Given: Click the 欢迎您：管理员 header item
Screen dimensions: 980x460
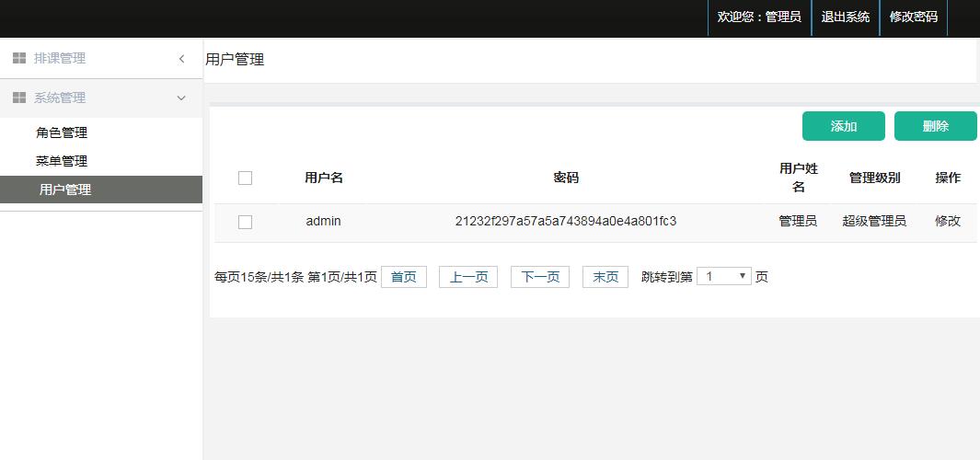Looking at the screenshot, I should coord(759,17).
